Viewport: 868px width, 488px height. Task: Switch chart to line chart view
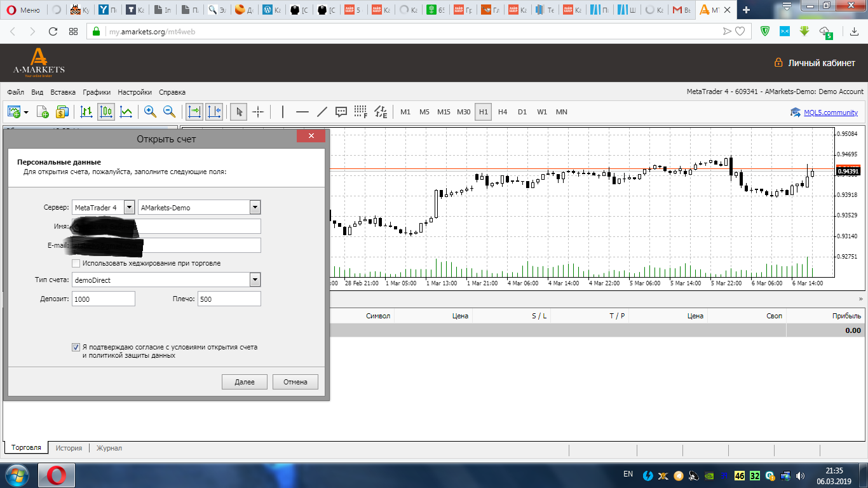[x=126, y=112]
